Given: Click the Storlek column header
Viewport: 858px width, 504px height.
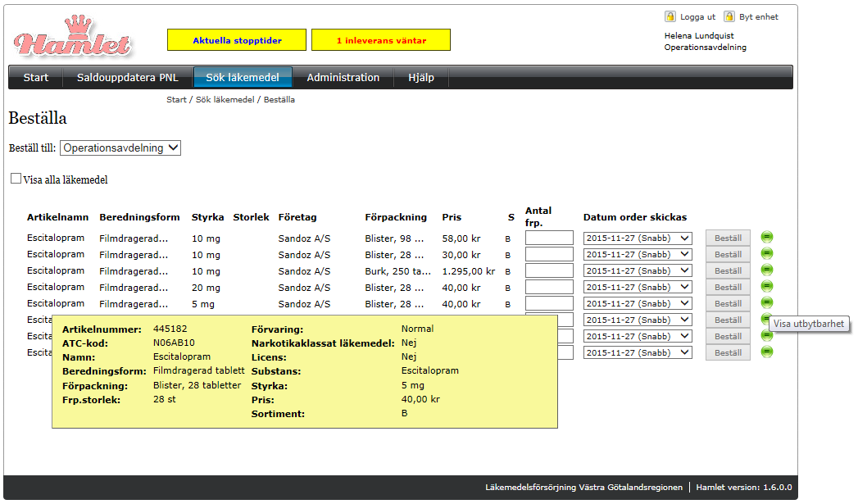Looking at the screenshot, I should [x=251, y=217].
